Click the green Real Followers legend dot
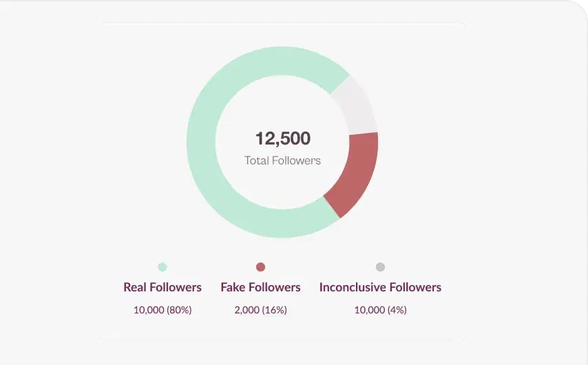Viewport: 588px width, 365px height. pyautogui.click(x=162, y=267)
